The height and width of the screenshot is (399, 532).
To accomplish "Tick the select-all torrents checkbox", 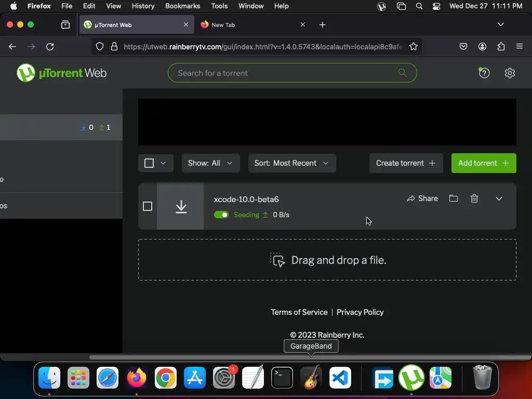I will click(149, 163).
